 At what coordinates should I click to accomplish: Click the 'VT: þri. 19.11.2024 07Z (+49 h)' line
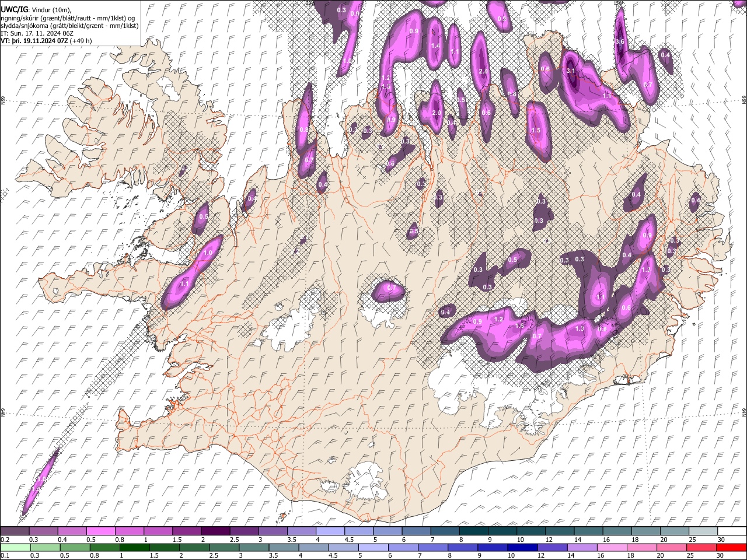click(x=46, y=41)
